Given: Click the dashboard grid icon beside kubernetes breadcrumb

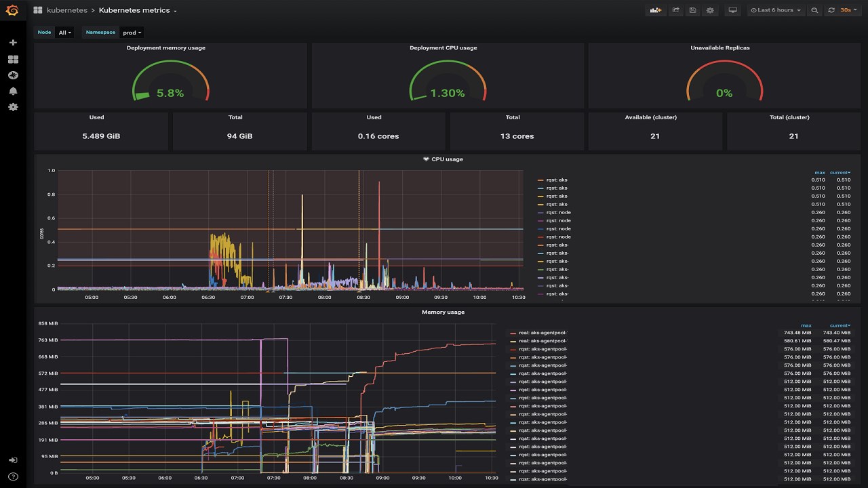Looking at the screenshot, I should 38,10.
